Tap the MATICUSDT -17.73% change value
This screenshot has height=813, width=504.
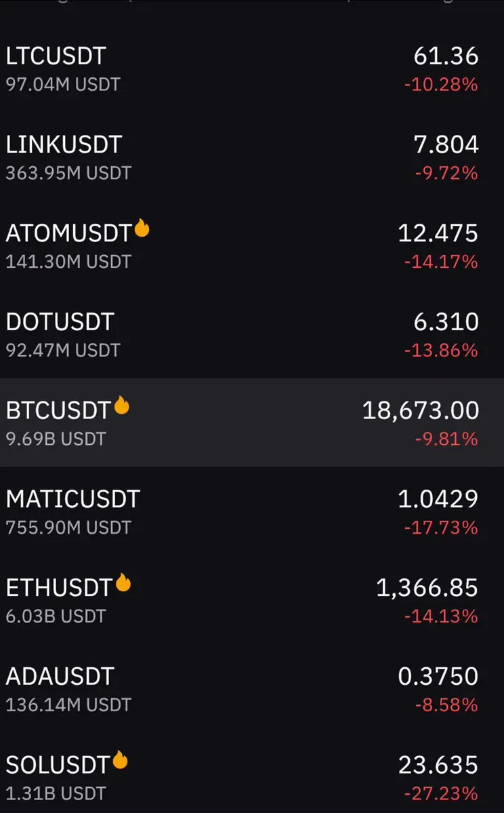tap(441, 528)
